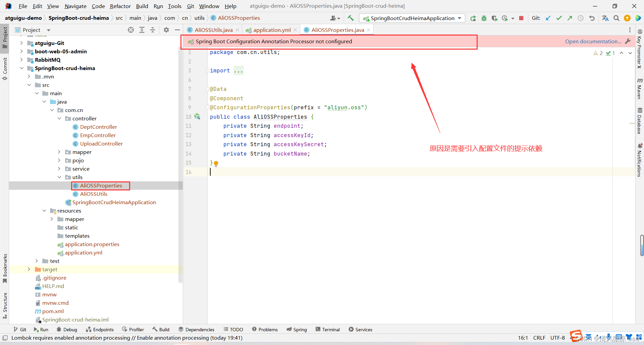This screenshot has height=345, width=644.
Task: Open the user account dropdown icon
Action: 335,18
